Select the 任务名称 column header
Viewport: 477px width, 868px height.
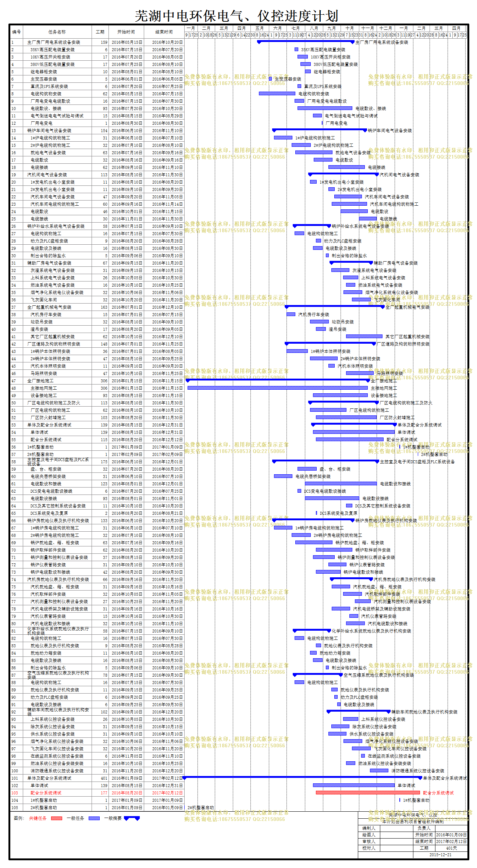point(57,32)
